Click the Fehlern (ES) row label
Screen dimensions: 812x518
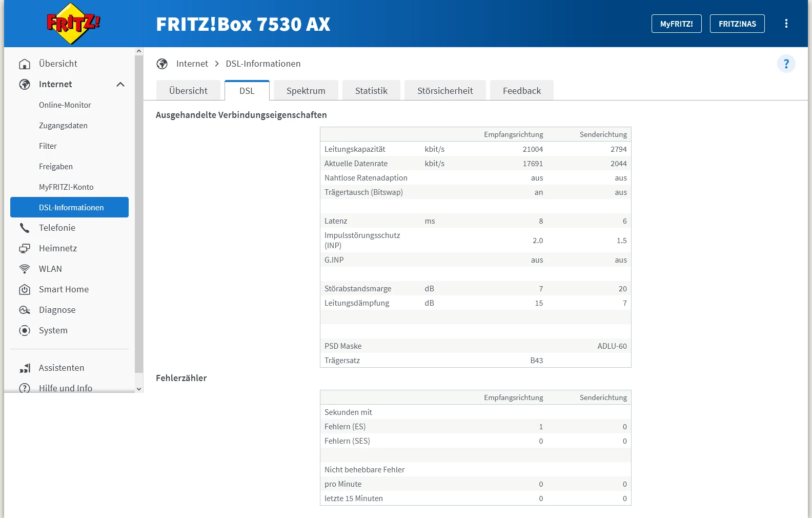345,426
